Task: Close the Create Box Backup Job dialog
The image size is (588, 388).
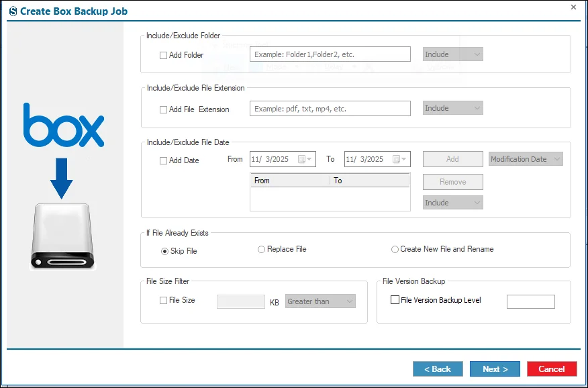Action: (573, 7)
